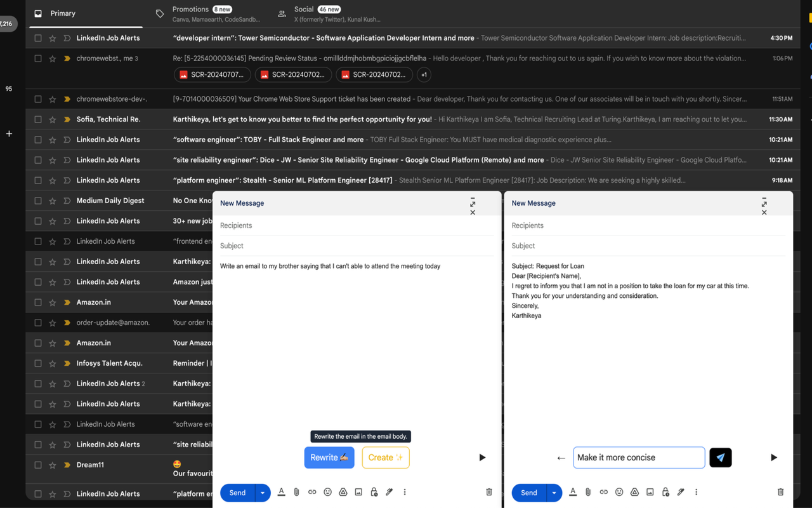Open the send options arrow in the left compose window
The image size is (812, 508).
(263, 493)
